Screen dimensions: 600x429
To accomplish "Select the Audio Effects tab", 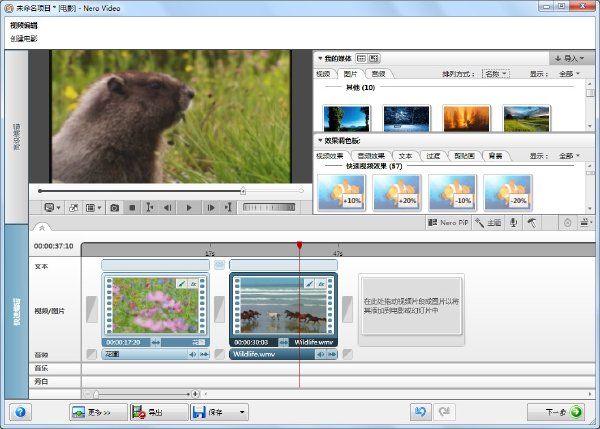I will click(371, 156).
